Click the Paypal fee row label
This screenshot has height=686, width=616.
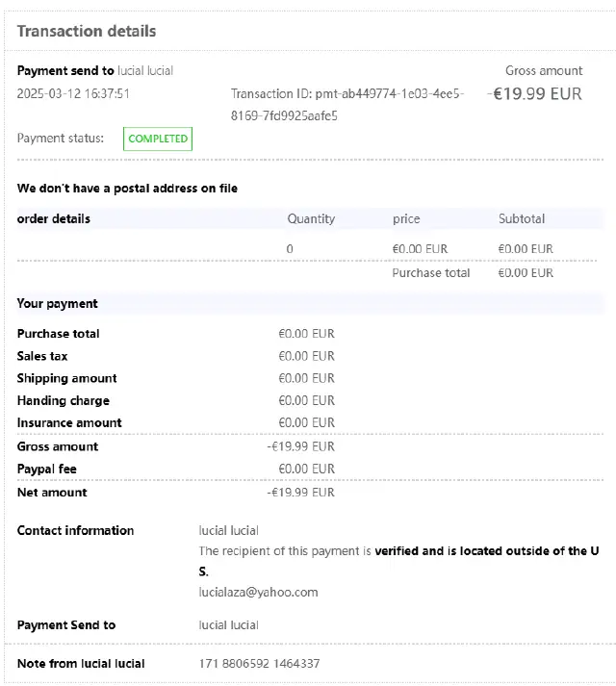pos(47,469)
